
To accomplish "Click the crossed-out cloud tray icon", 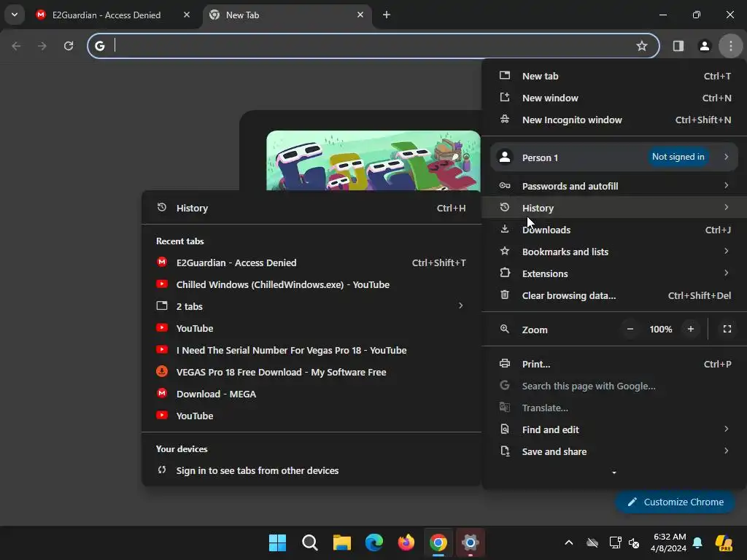I will pyautogui.click(x=592, y=542).
